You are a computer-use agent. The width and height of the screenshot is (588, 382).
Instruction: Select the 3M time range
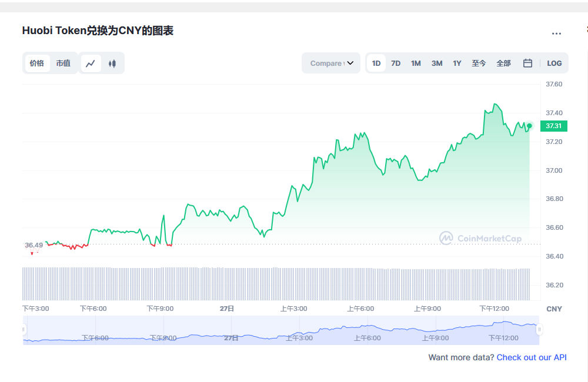[x=437, y=63]
